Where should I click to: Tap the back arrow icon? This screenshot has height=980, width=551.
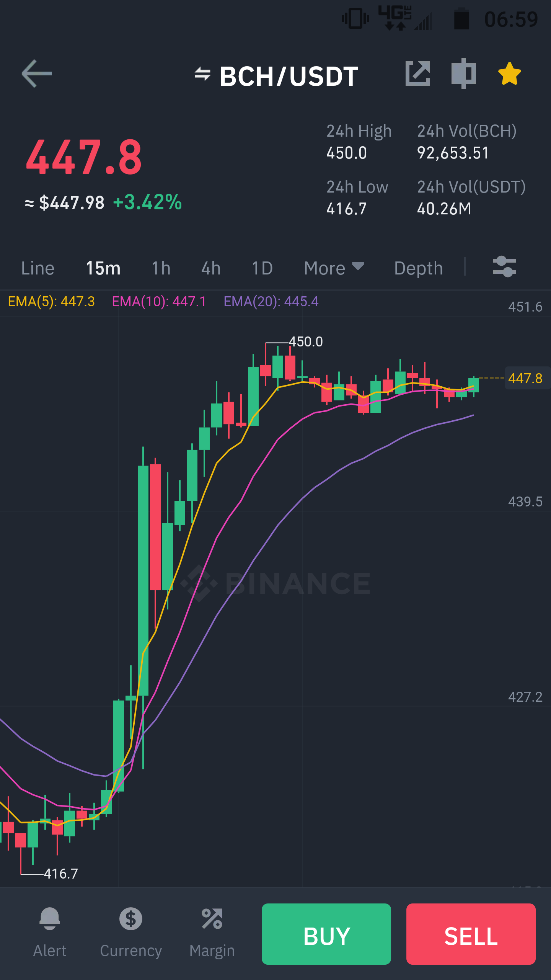[x=37, y=73]
